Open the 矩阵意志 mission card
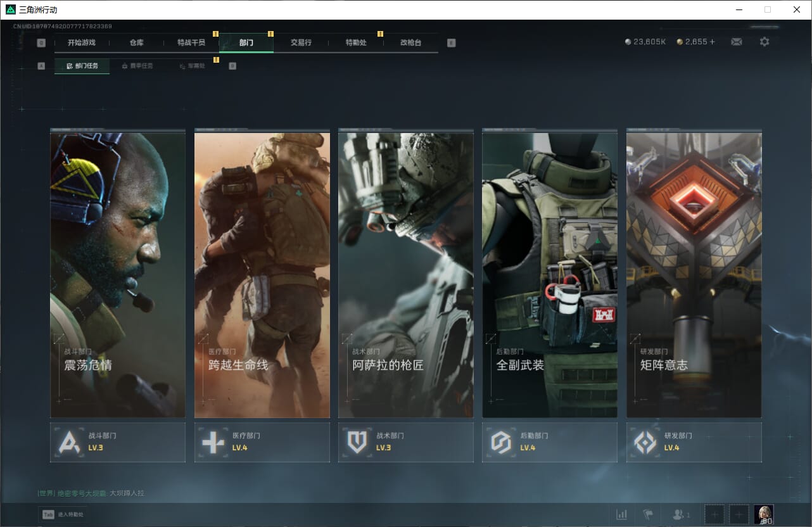Image resolution: width=812 pixels, height=527 pixels. pos(694,276)
